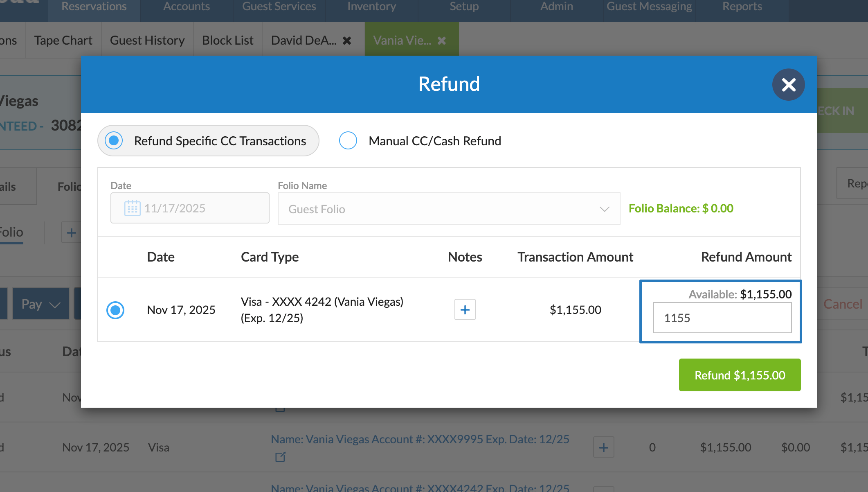Screen dimensions: 868x492
Task: Click the calendar icon in Date field
Action: click(x=132, y=208)
